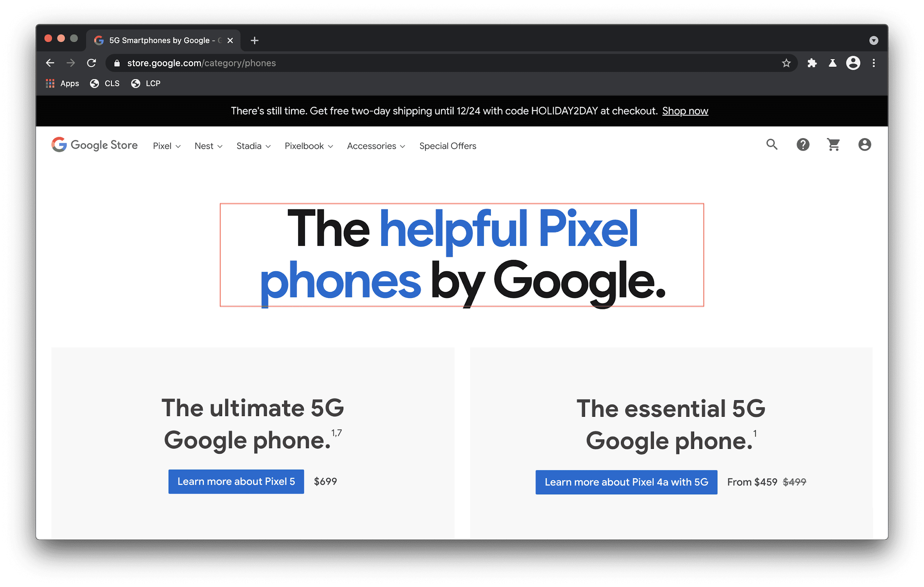Click the Accessories dropdown menu item
Image resolution: width=924 pixels, height=587 pixels.
(x=375, y=146)
